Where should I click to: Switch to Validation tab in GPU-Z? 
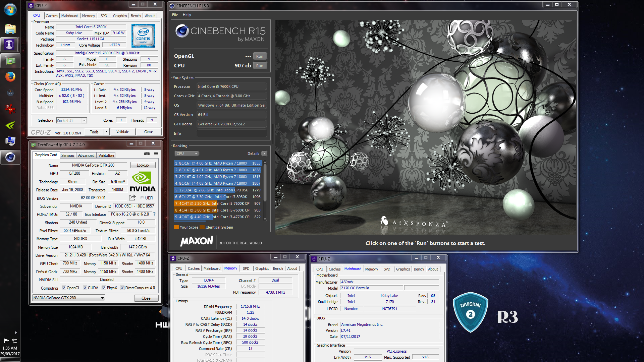(x=106, y=156)
